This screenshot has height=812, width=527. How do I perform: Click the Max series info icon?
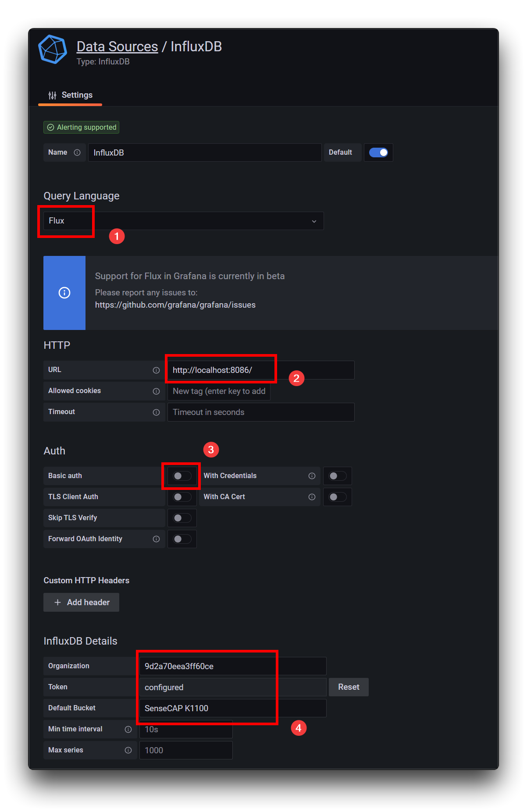click(x=128, y=750)
